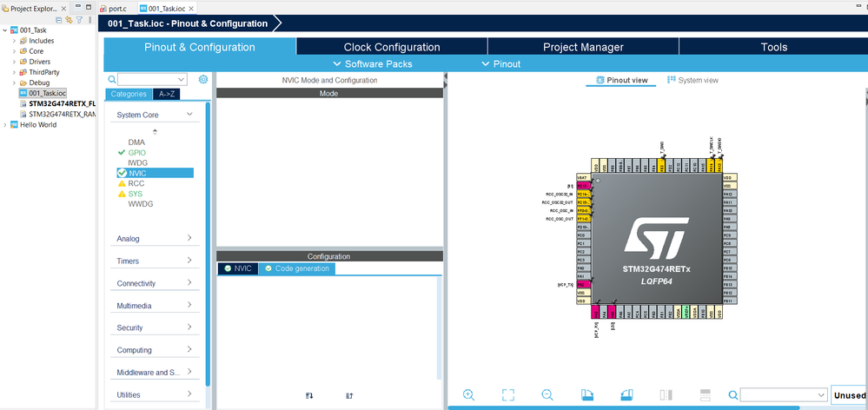Rotate the chip clockwise

587,394
